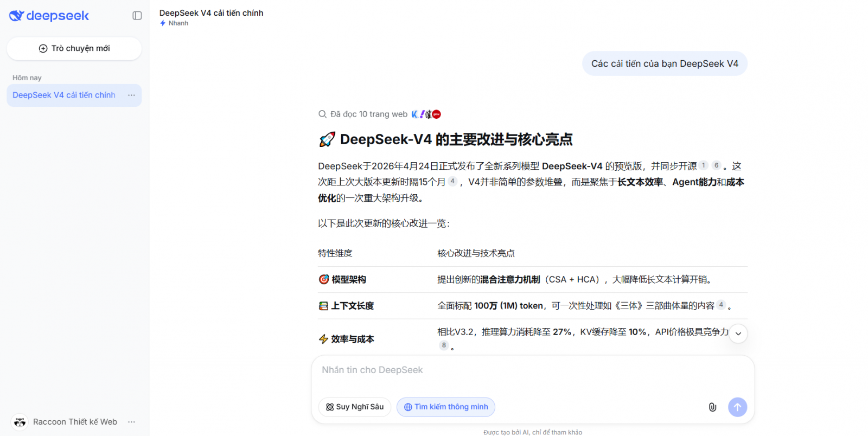Image resolution: width=868 pixels, height=436 pixels.
Task: Toggle Suy Nghĩ Sâu deep thinking mode
Action: coord(354,407)
